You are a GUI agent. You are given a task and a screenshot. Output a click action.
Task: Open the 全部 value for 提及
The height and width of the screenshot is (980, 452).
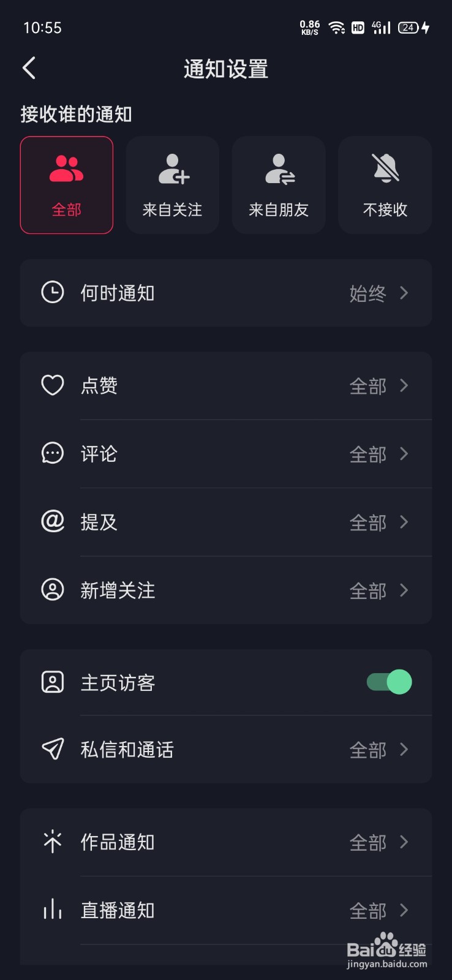point(368,522)
